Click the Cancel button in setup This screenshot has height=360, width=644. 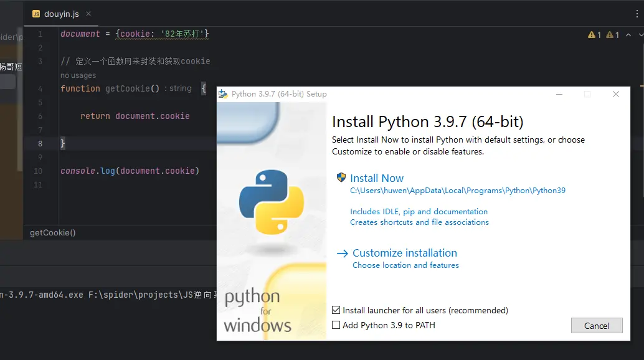[597, 326]
